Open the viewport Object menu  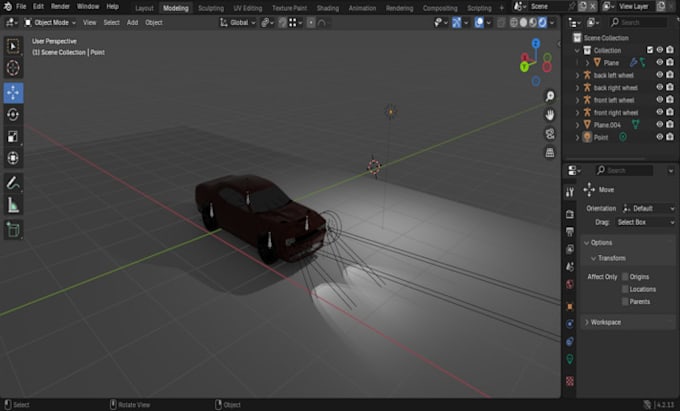point(154,23)
